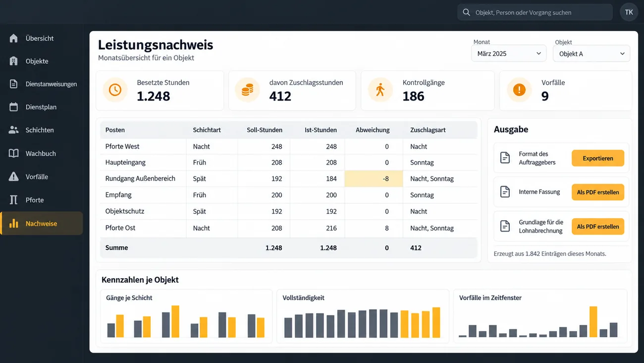Open Wachbuch in the sidebar
This screenshot has width=644, height=363.
click(x=42, y=153)
